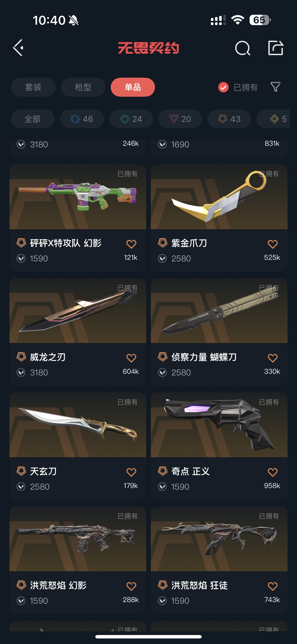Favorite 天玄刀 with heart icon
Viewport: 297px width, 644px height.
[131, 472]
